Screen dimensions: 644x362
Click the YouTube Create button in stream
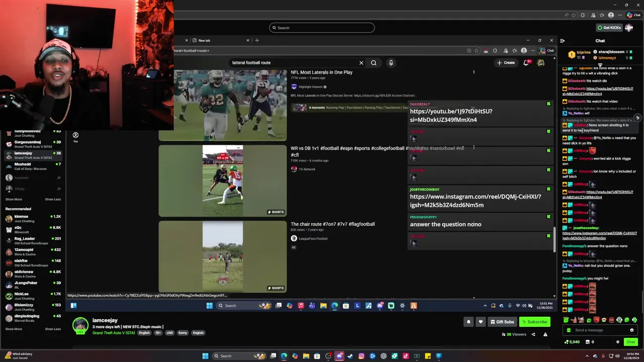point(506,63)
